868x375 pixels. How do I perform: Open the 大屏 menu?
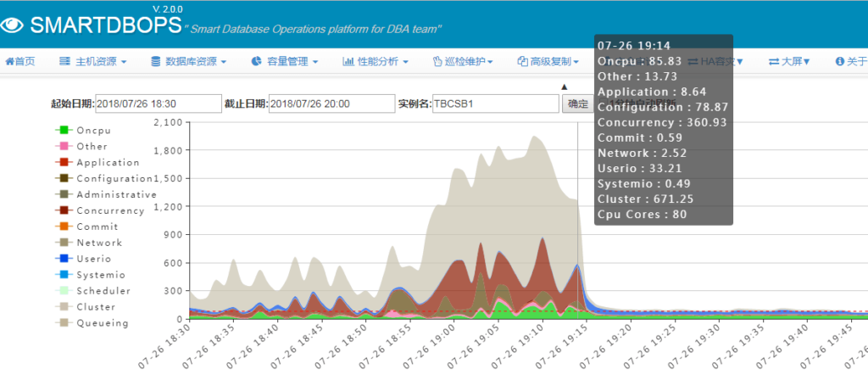click(789, 62)
